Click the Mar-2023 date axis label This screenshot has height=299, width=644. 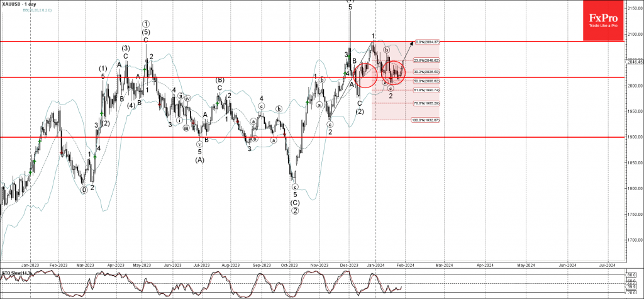86,265
